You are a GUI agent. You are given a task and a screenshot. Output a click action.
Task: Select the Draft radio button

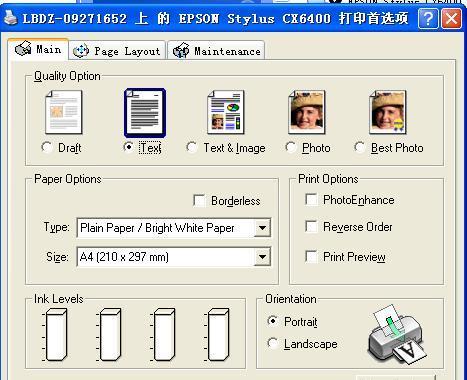(x=47, y=147)
